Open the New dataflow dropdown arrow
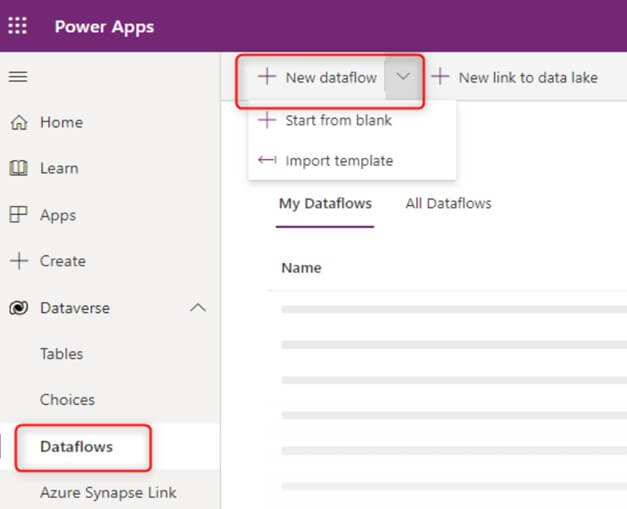The height and width of the screenshot is (509, 627). point(403,77)
